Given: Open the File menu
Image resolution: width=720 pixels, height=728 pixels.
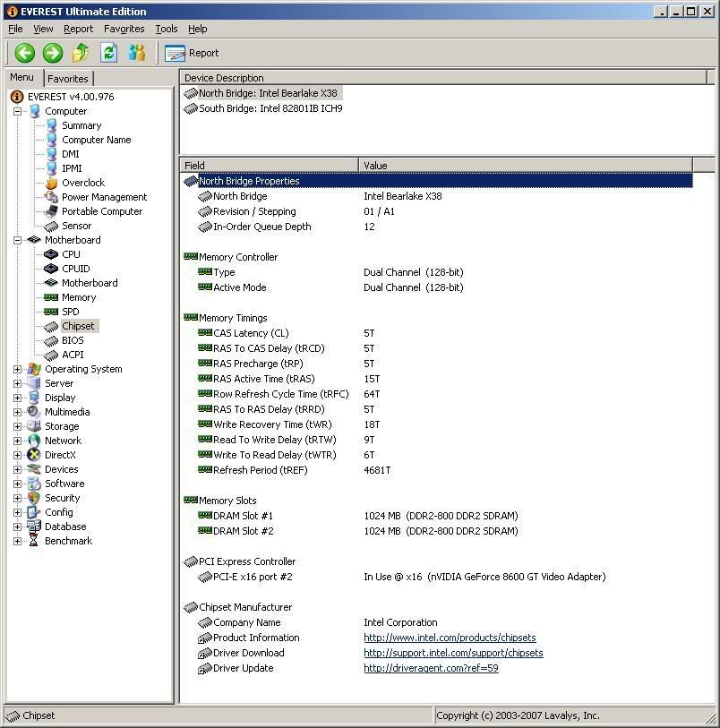Looking at the screenshot, I should tap(15, 29).
